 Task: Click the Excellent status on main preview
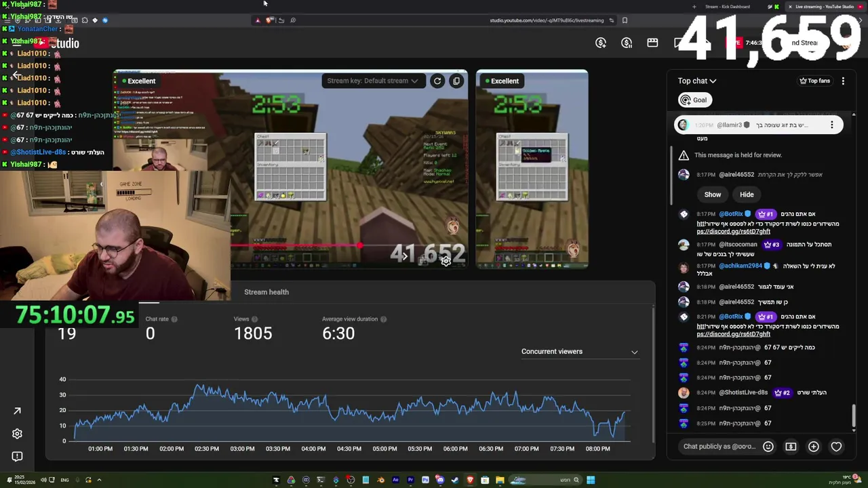(x=138, y=81)
